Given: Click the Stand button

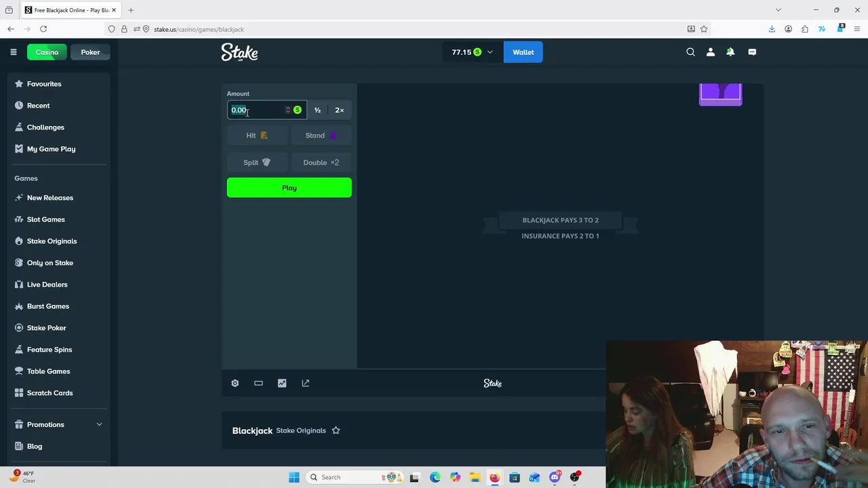Looking at the screenshot, I should pyautogui.click(x=321, y=136).
